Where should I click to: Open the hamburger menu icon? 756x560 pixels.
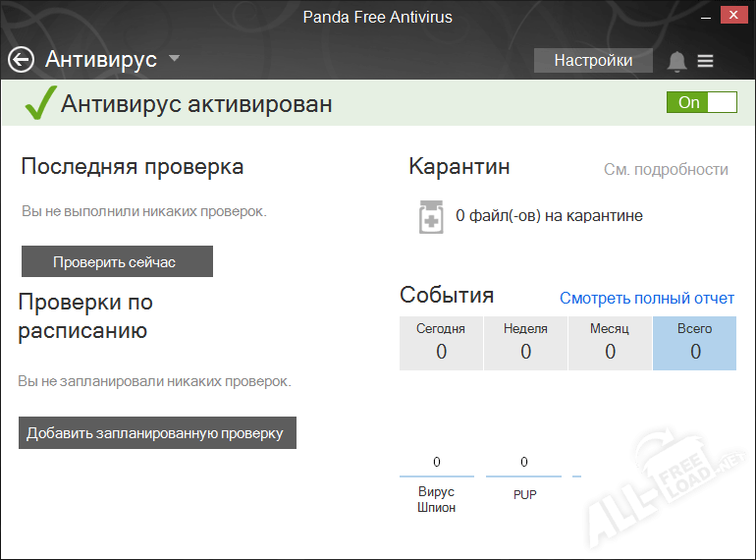705,61
